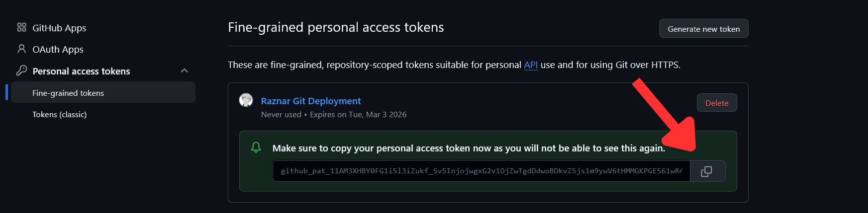Screen dimensions: 868x213
Task: Open Tokens (classic) in the sidebar
Action: [59, 114]
